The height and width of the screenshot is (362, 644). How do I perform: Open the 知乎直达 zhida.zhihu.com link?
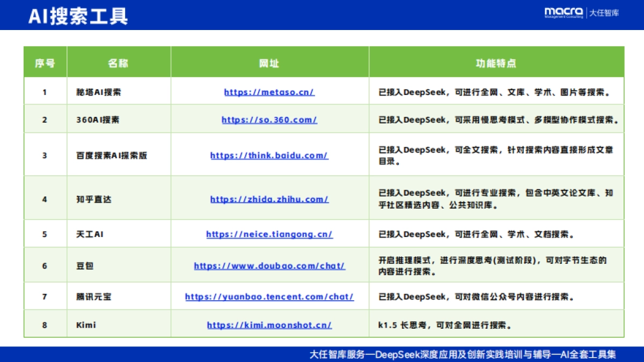268,198
